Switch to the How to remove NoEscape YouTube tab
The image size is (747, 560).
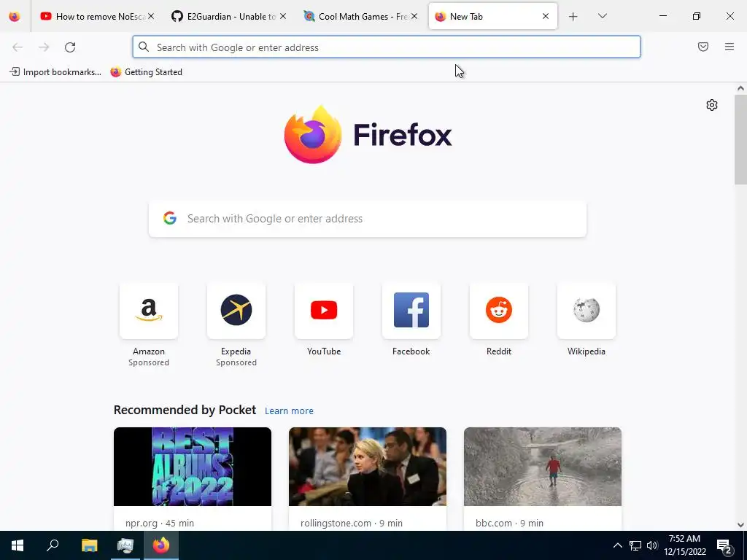coord(98,16)
